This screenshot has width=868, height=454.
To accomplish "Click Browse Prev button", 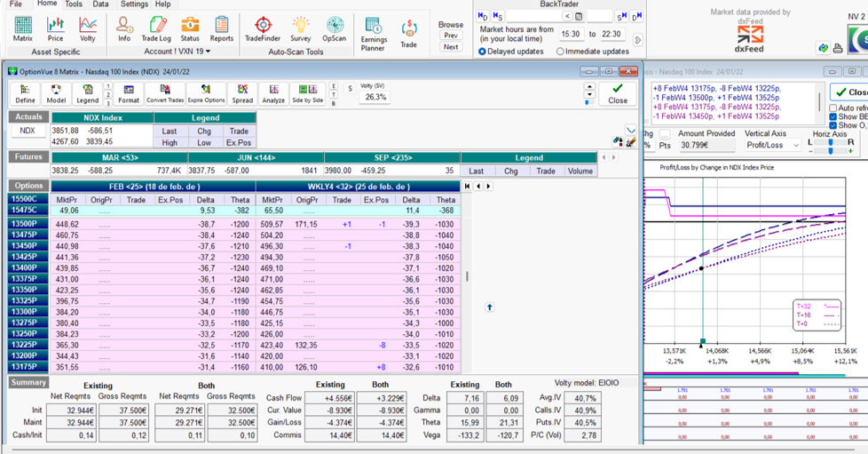I will pos(451,36).
